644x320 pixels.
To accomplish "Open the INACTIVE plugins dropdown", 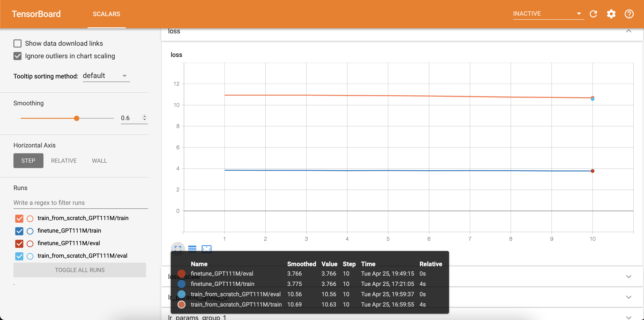I will (548, 14).
